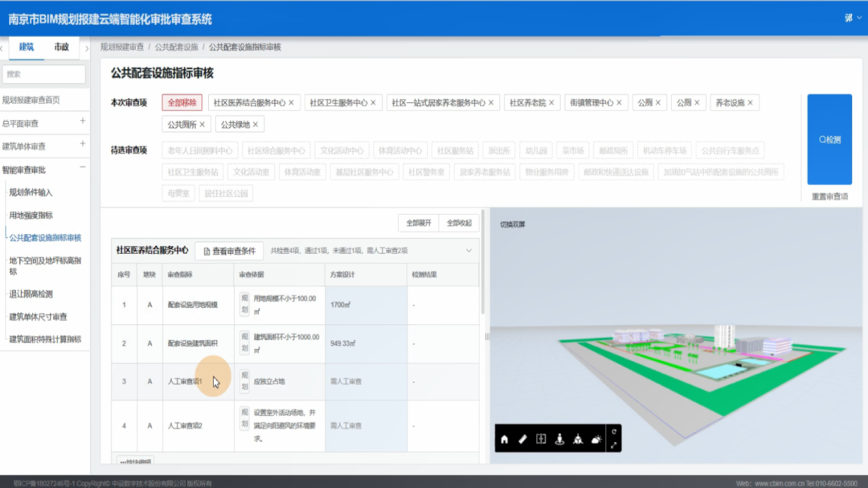Image resolution: width=868 pixels, height=488 pixels.
Task: Click the 规划 badge in table row 1
Action: pyautogui.click(x=244, y=305)
